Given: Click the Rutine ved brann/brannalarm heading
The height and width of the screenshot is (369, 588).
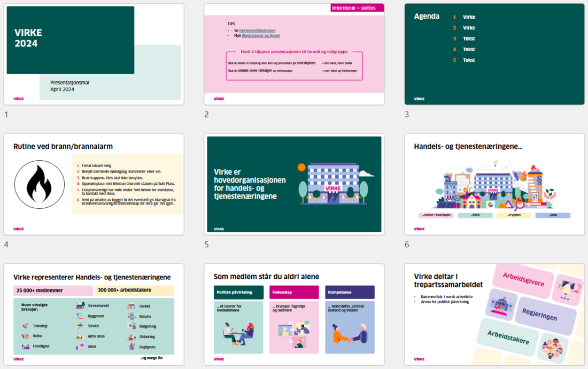Looking at the screenshot, I should [x=63, y=146].
